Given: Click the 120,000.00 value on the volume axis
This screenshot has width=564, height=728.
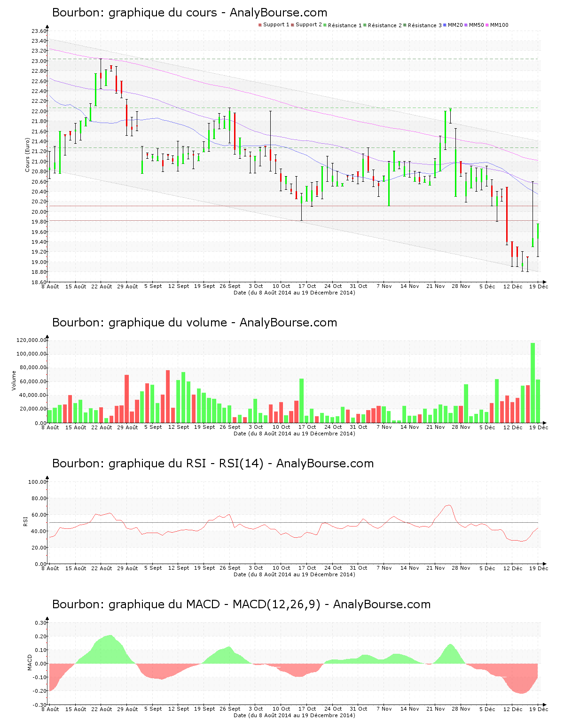Looking at the screenshot, I should (31, 340).
